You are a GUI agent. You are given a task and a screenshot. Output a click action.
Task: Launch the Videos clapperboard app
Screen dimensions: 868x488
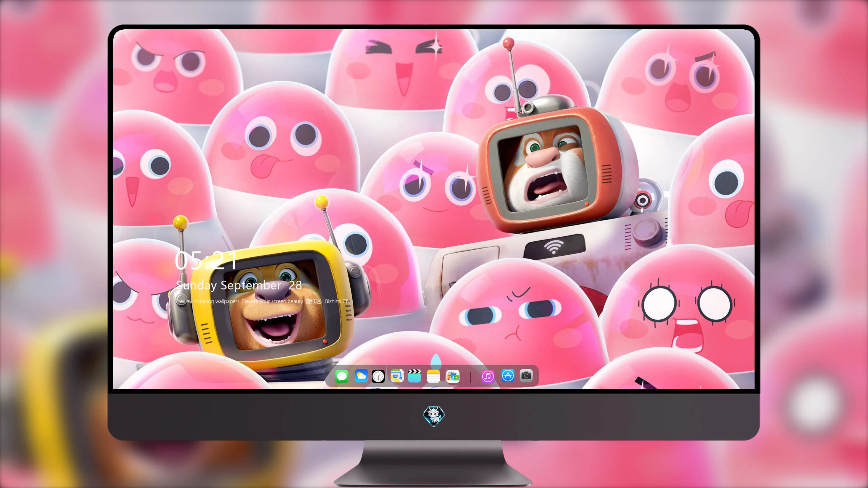[x=415, y=376]
